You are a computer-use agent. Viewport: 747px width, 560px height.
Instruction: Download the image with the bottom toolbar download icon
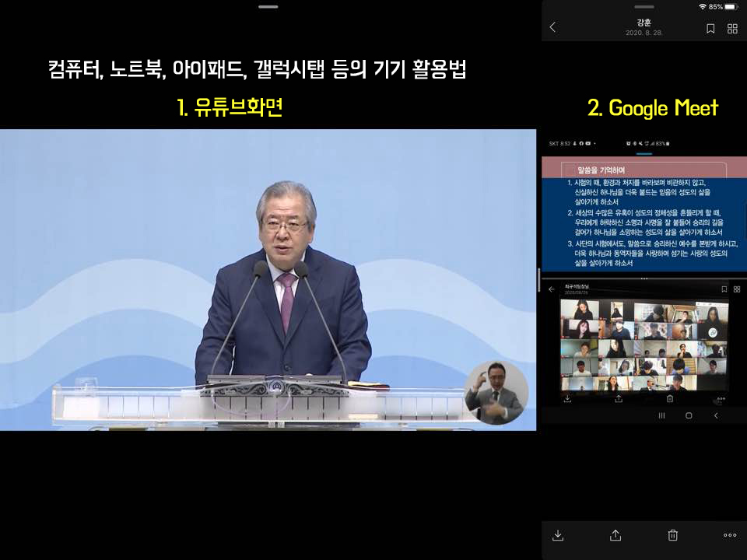(x=558, y=535)
